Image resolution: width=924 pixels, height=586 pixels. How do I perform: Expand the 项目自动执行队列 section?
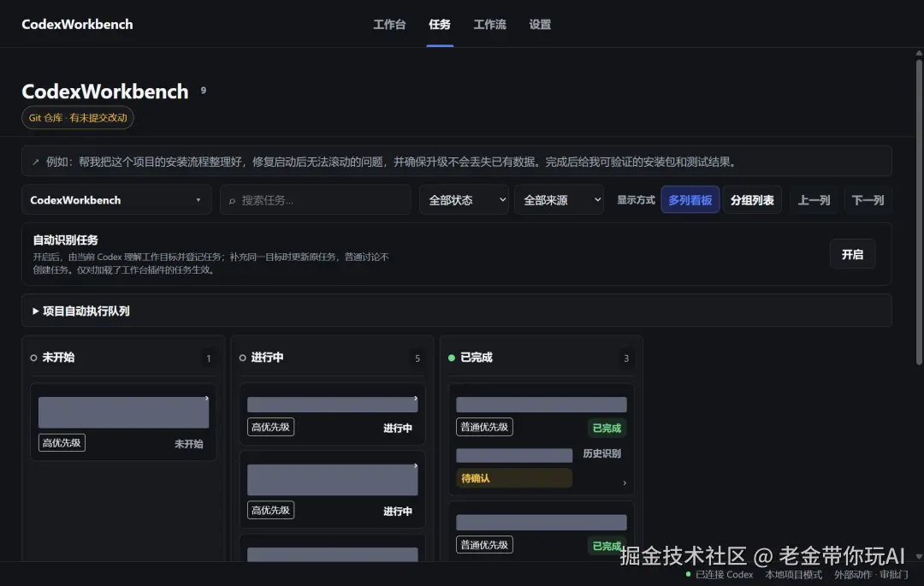(457, 311)
